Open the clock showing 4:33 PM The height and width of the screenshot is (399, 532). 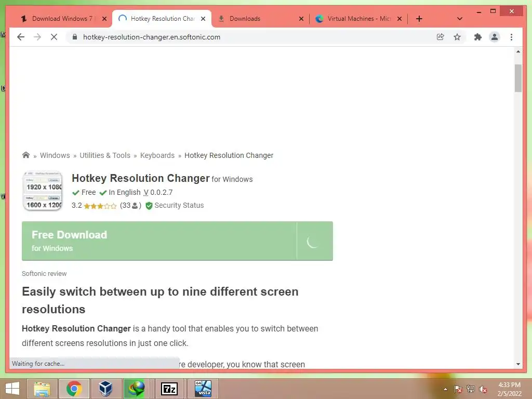pyautogui.click(x=509, y=389)
